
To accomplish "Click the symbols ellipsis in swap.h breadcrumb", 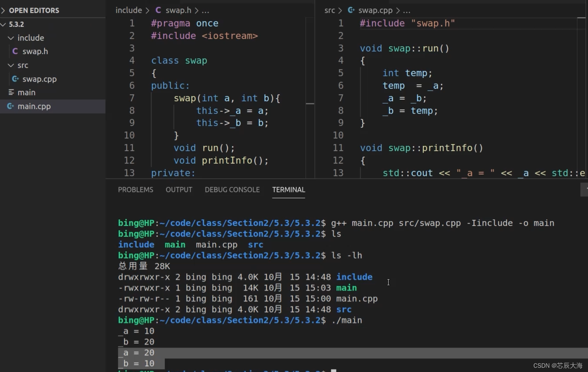I will [206, 11].
